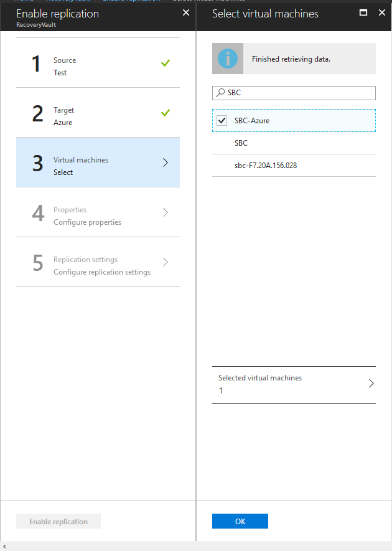Close the Select virtual machines blade
The width and height of the screenshot is (392, 551).
point(382,12)
